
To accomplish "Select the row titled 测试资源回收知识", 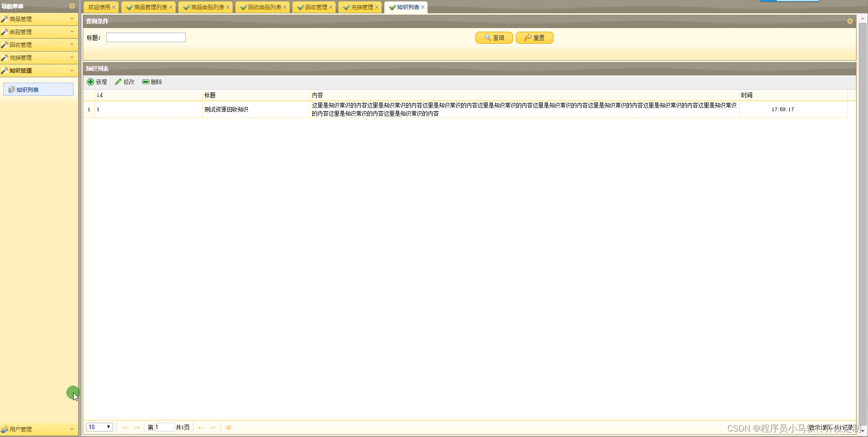I will click(465, 109).
